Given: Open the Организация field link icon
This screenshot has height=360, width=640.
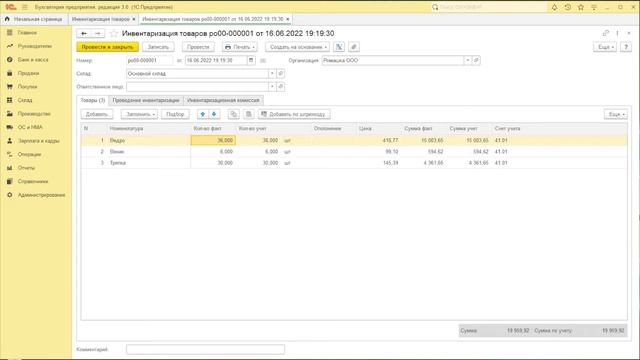Looking at the screenshot, I should click(476, 60).
